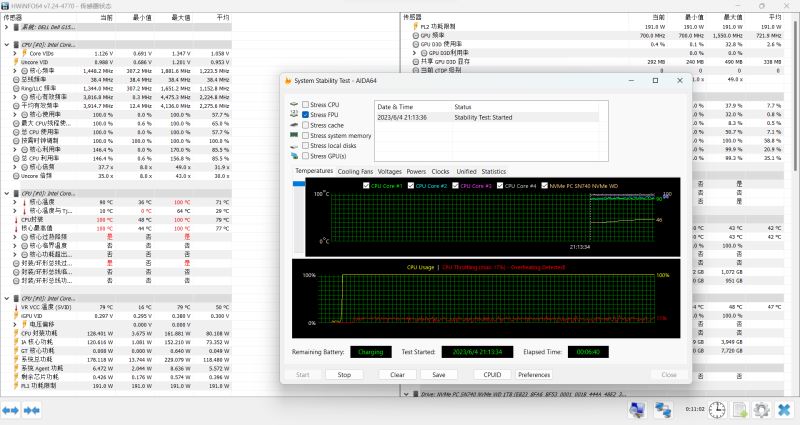Enable the Stress CPU checkbox
Image resolution: width=800 pixels, height=425 pixels.
click(305, 105)
